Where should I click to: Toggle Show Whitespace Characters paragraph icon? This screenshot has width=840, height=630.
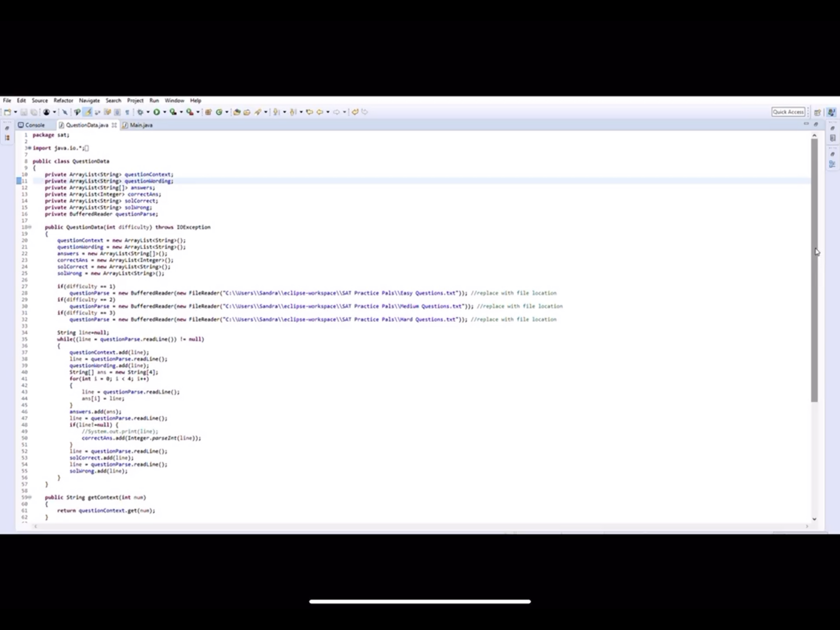127,112
